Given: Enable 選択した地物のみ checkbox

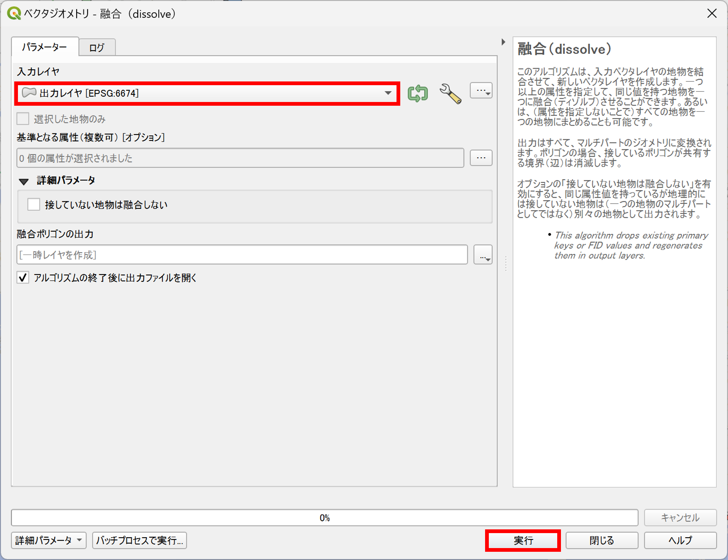Looking at the screenshot, I should coord(23,119).
